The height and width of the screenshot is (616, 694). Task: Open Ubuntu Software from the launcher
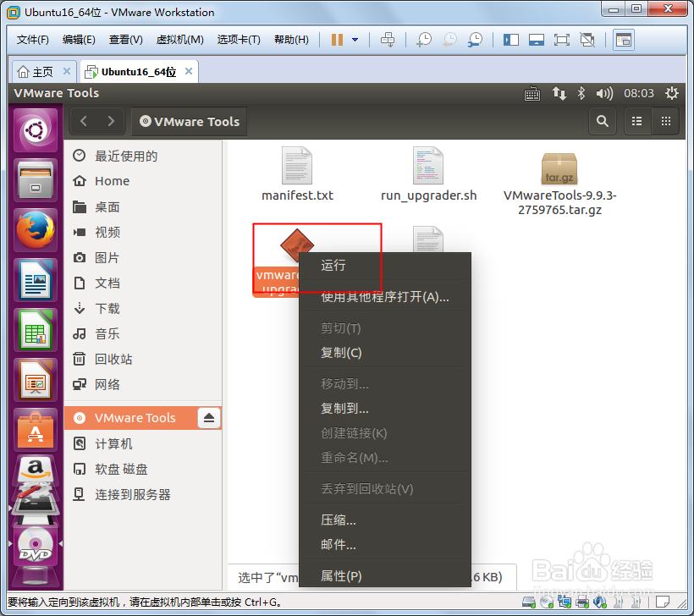pyautogui.click(x=36, y=430)
